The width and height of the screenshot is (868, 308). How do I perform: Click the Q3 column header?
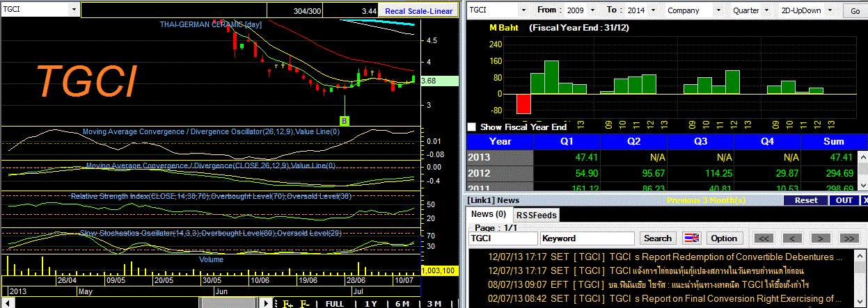pos(700,142)
